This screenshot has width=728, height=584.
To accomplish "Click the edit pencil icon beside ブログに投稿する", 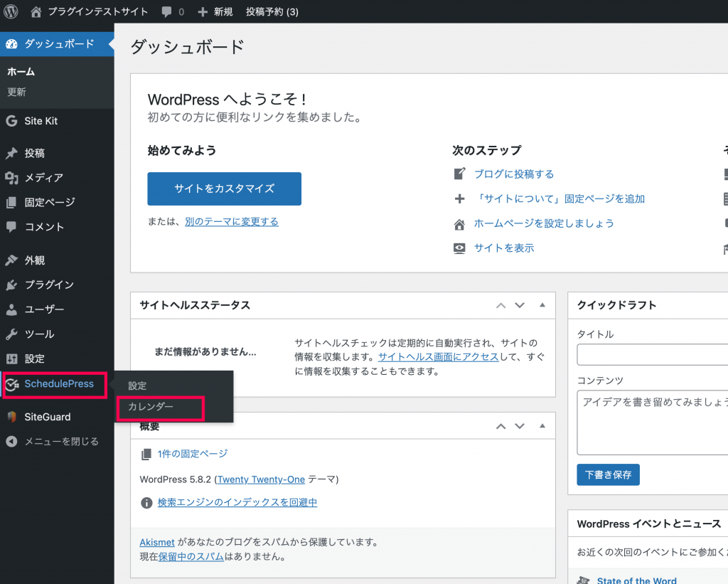I will (459, 174).
